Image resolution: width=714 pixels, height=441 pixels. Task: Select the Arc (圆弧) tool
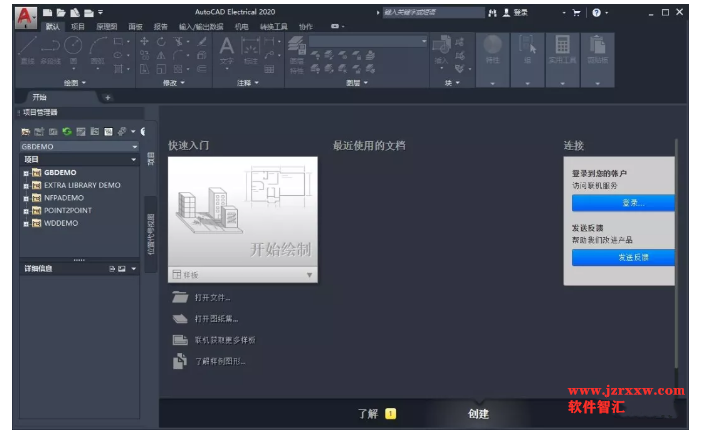[x=97, y=50]
